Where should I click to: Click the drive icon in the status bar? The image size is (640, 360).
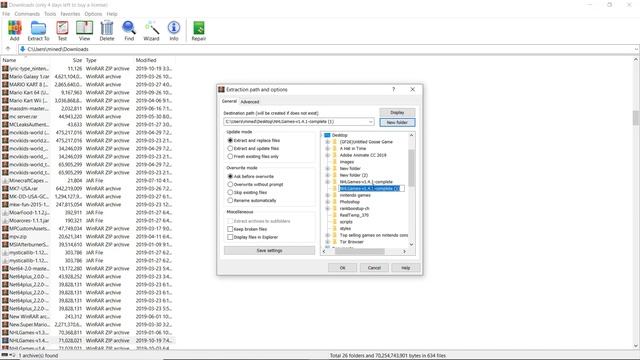coord(5,356)
